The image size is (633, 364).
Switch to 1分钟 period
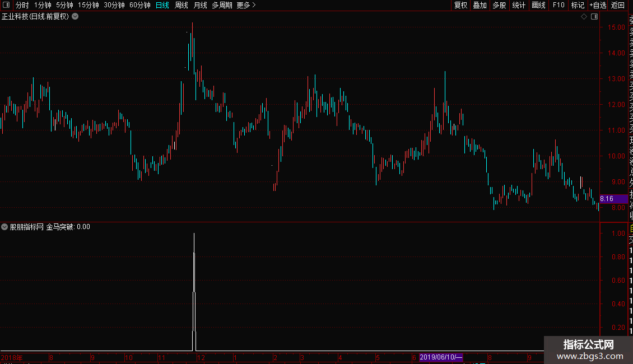point(43,5)
